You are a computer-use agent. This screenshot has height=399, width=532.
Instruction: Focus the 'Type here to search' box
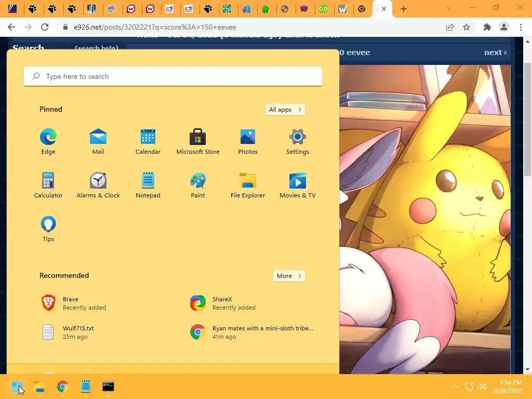[173, 76]
